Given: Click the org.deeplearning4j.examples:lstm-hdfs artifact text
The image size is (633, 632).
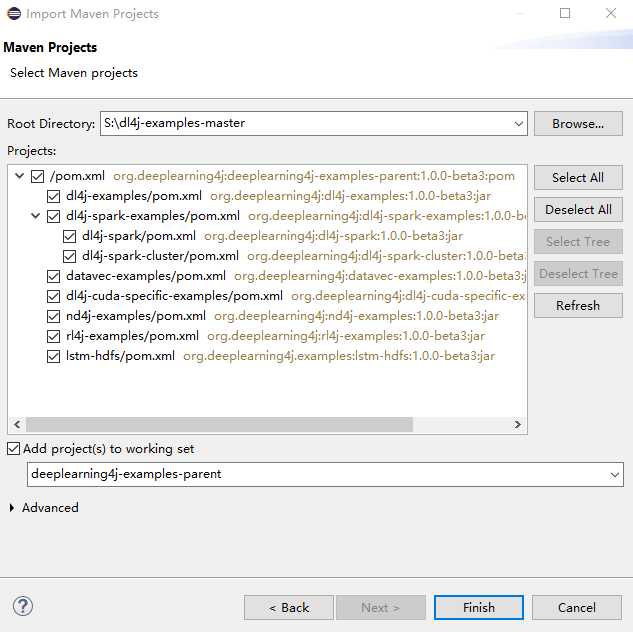Looking at the screenshot, I should [x=339, y=356].
